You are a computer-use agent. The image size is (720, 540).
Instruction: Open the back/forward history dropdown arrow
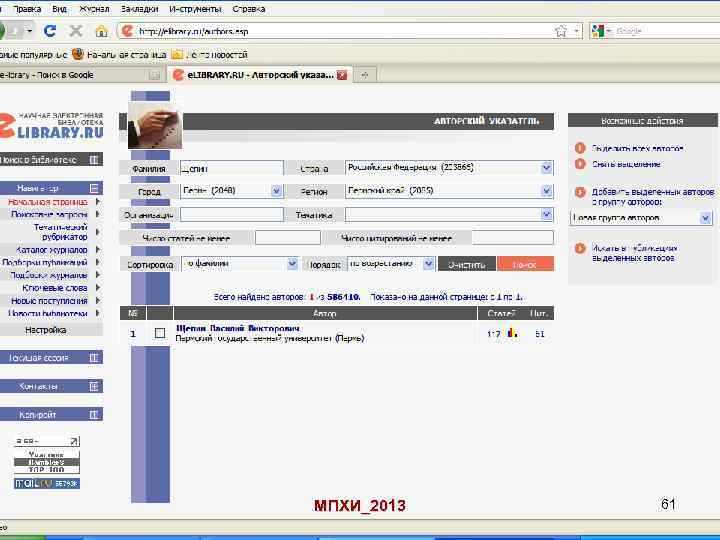[29, 31]
